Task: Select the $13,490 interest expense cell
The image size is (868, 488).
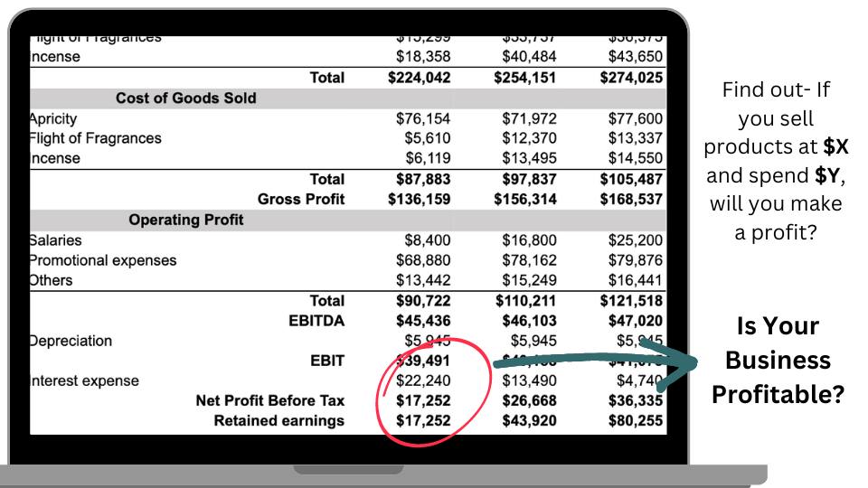Action: 529,380
